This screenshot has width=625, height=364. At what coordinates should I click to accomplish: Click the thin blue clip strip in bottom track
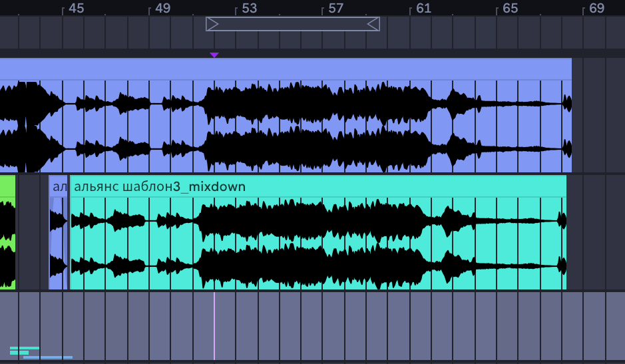click(48, 357)
